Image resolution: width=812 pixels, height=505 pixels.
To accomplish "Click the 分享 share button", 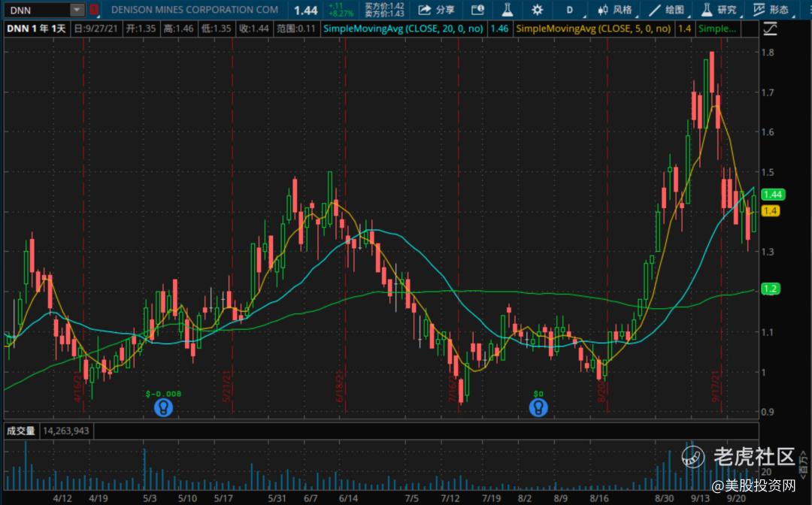I will (x=436, y=10).
